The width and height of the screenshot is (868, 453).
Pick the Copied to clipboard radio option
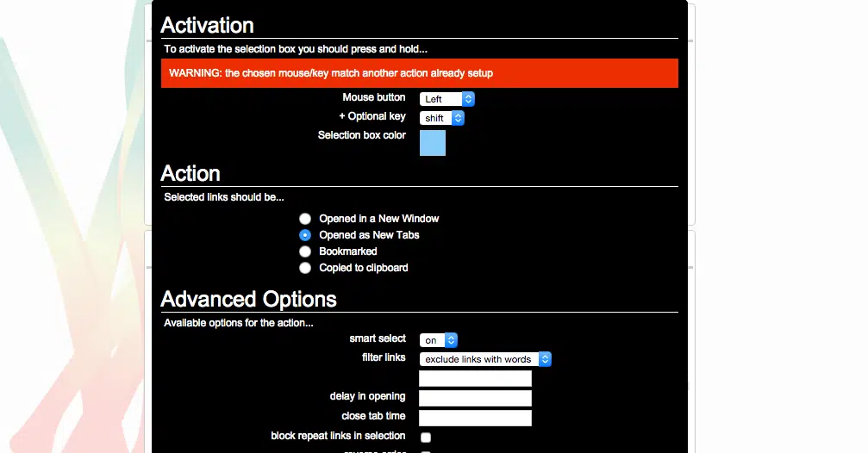coord(305,268)
